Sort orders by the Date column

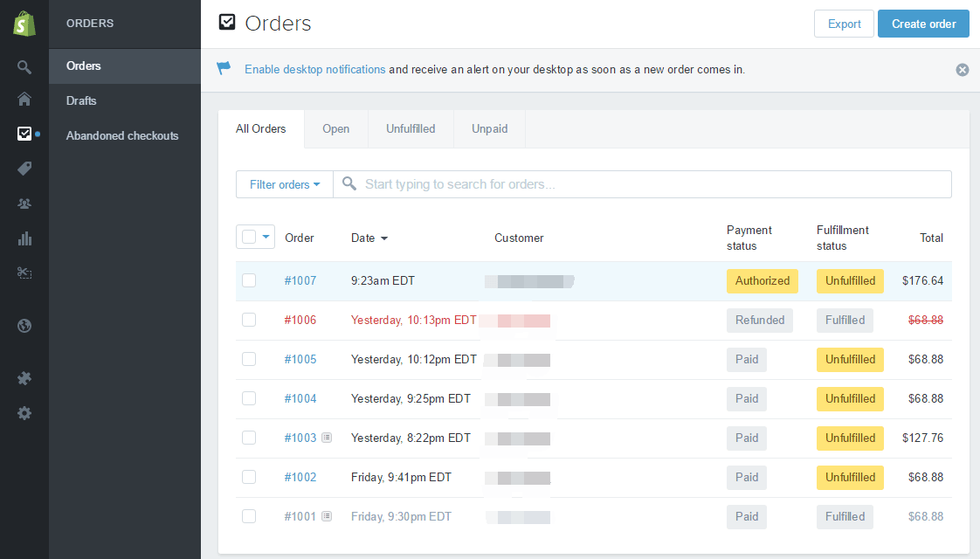369,238
